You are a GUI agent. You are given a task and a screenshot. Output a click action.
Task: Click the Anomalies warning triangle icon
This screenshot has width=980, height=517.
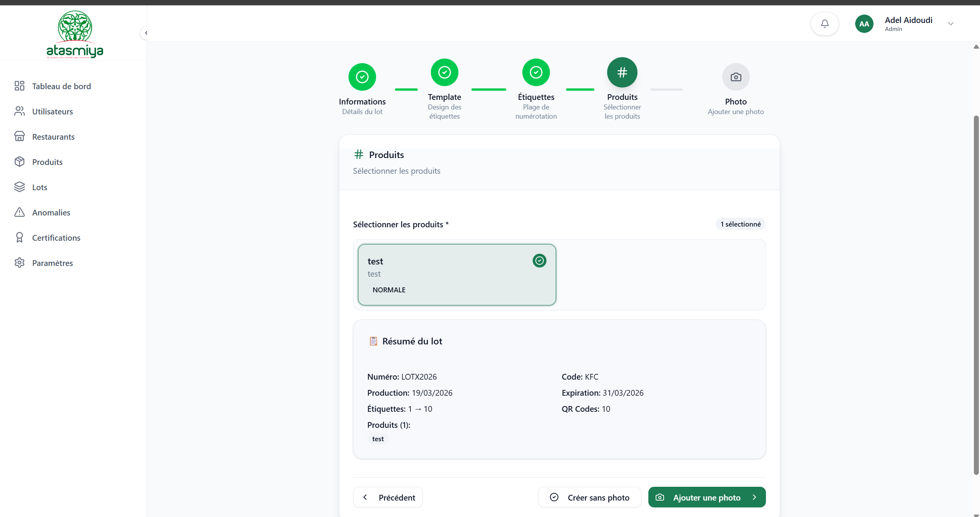tap(20, 212)
